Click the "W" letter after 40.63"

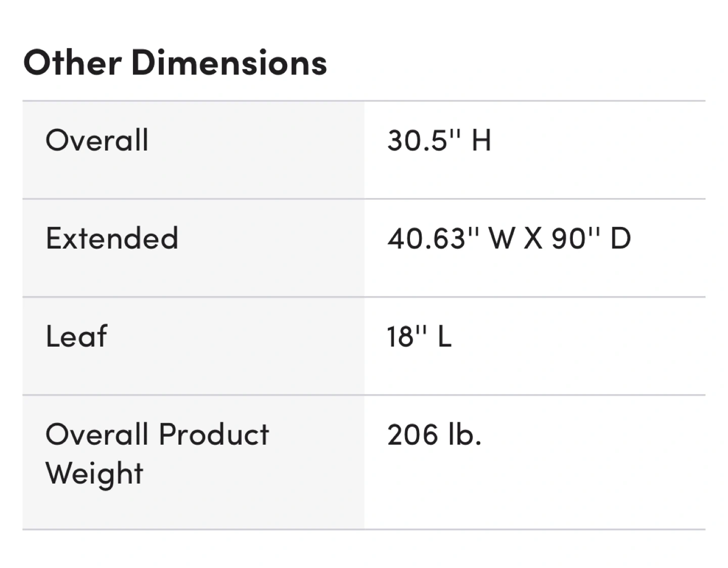pos(502,238)
